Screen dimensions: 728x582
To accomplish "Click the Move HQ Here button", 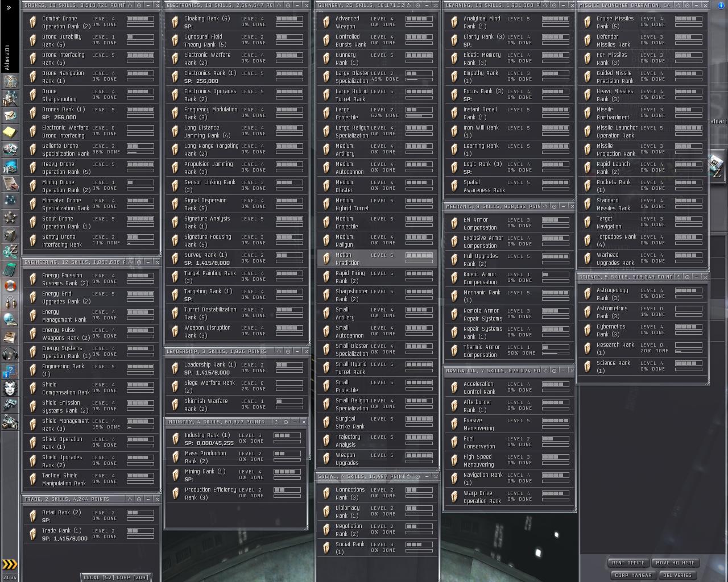I will click(x=675, y=563).
